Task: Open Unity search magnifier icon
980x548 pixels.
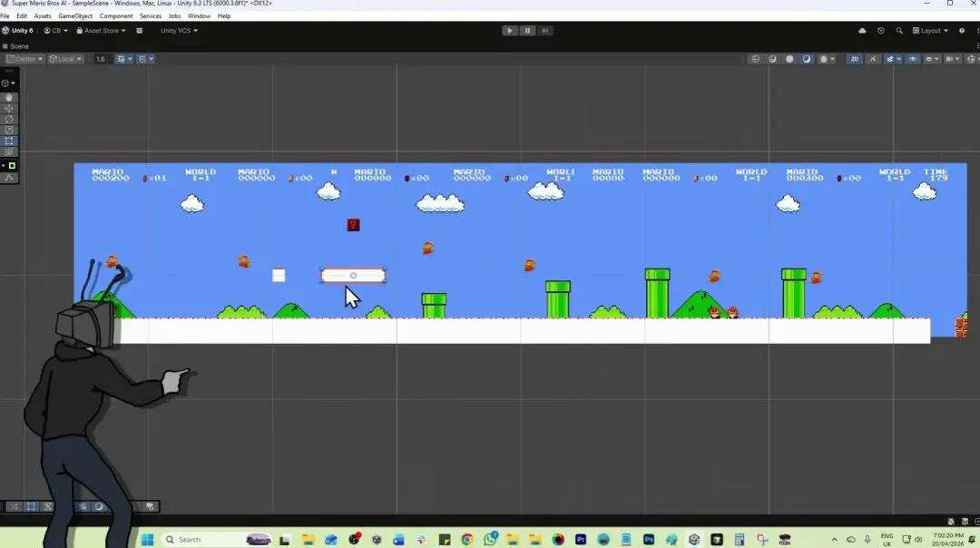Action: point(898,31)
